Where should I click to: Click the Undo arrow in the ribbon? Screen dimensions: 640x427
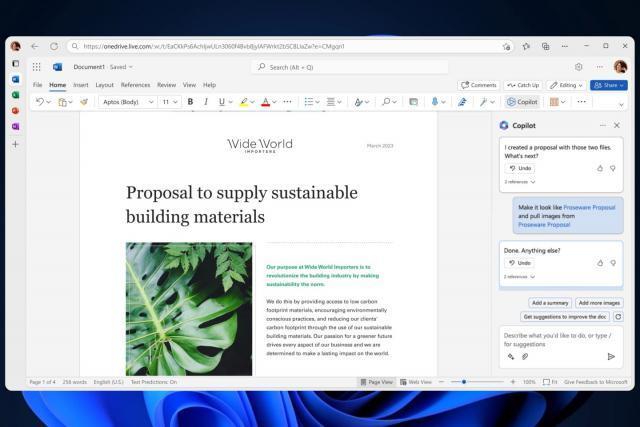point(40,102)
